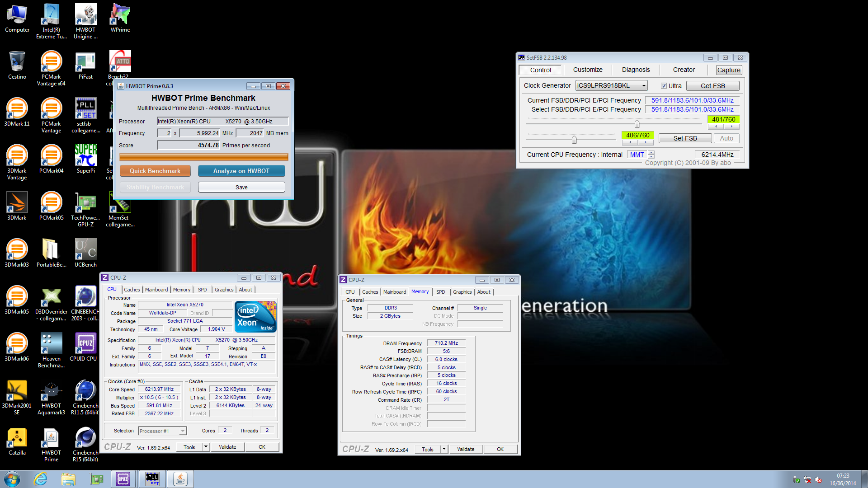Click Set FSB button
Viewport: 868px width, 488px height.
pos(685,138)
